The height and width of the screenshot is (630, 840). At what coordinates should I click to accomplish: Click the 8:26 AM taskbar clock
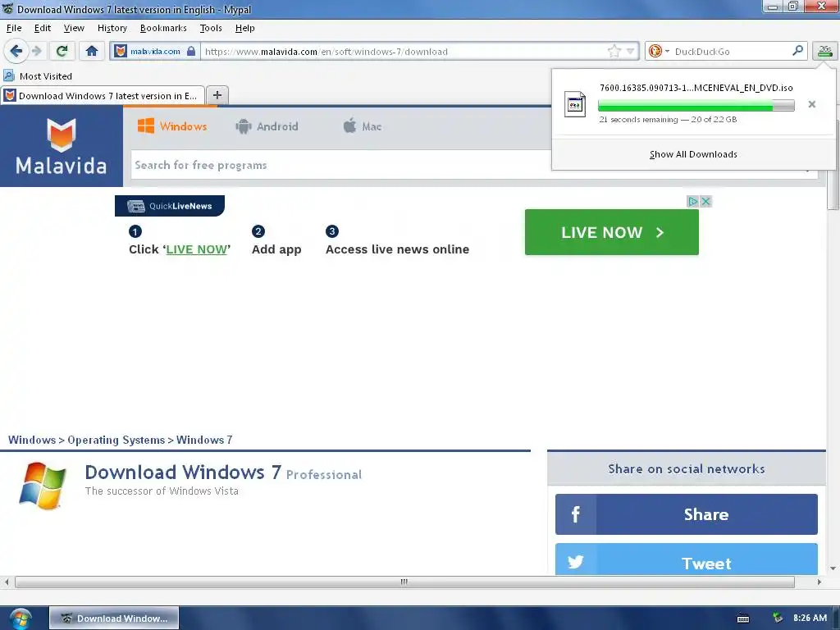[810, 619]
